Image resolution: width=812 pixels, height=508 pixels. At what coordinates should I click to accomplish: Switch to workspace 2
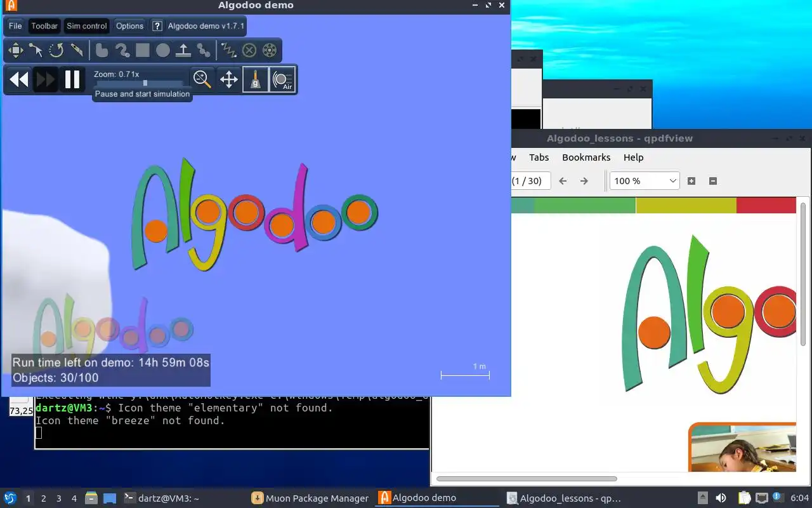(44, 498)
